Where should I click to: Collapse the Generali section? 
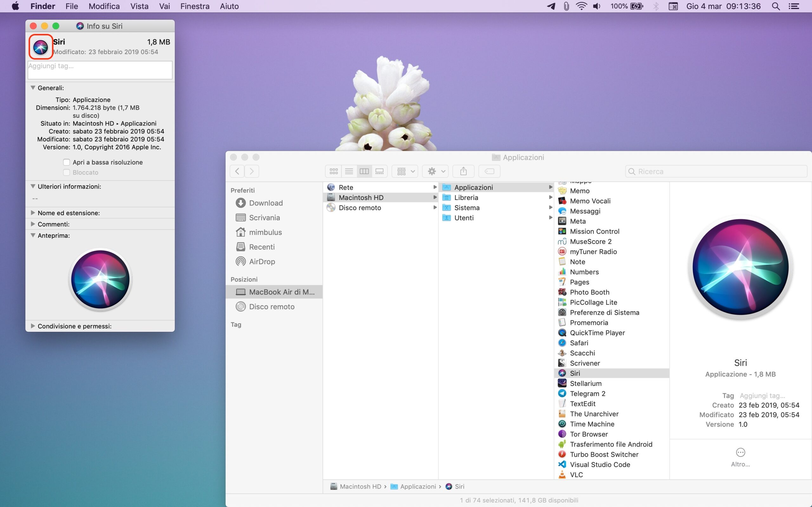[x=33, y=88]
